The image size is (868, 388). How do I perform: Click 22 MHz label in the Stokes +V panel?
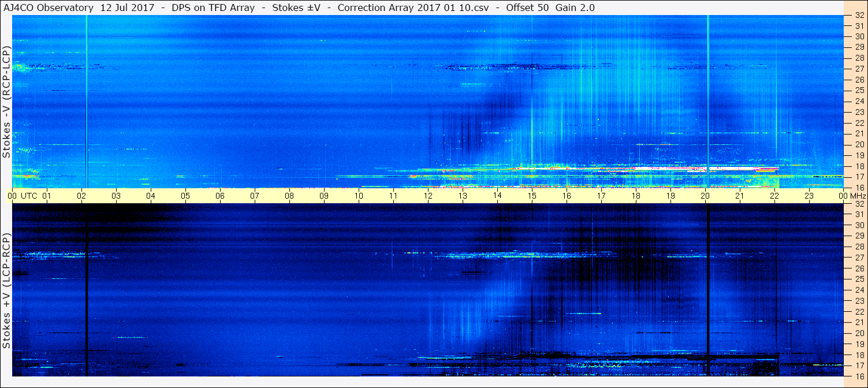tap(859, 311)
